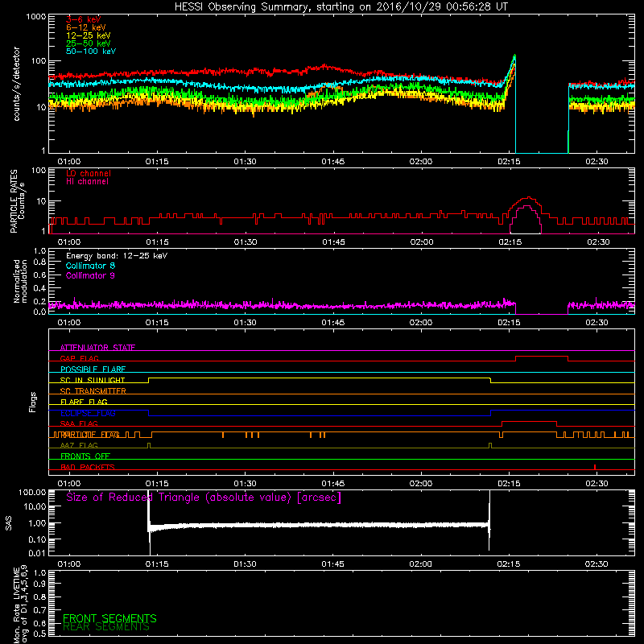The image size is (644, 644).
Task: Click the 'counts/s/detector' axis label
Action: pyautogui.click(x=16, y=84)
